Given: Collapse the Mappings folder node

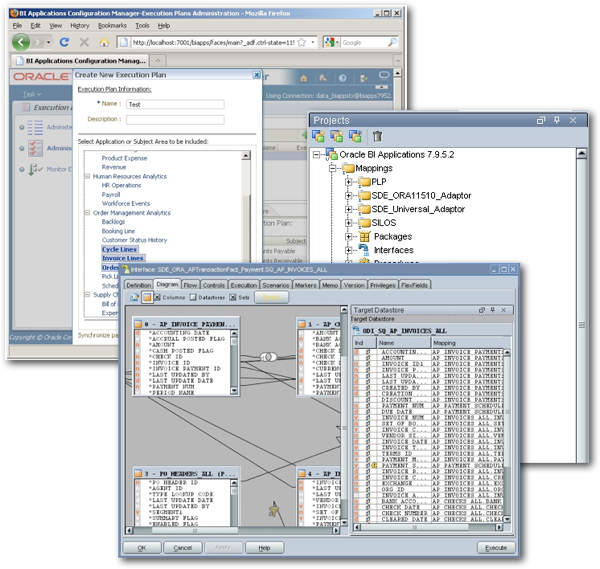Looking at the screenshot, I should click(333, 168).
